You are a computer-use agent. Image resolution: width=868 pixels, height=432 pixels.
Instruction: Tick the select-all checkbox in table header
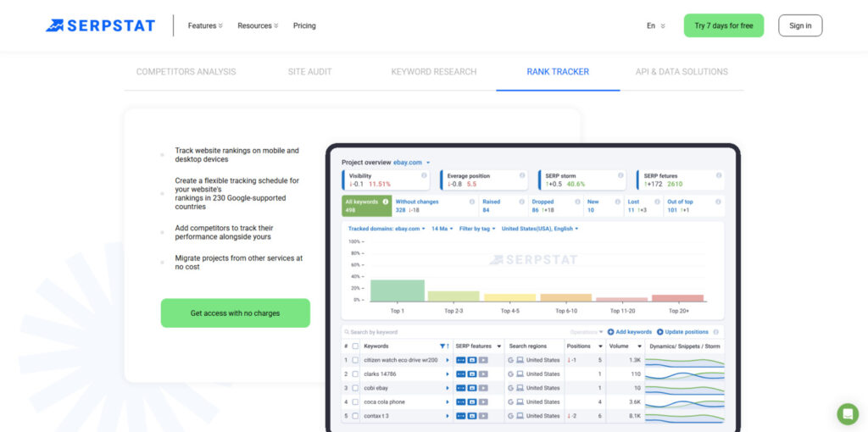tap(355, 346)
